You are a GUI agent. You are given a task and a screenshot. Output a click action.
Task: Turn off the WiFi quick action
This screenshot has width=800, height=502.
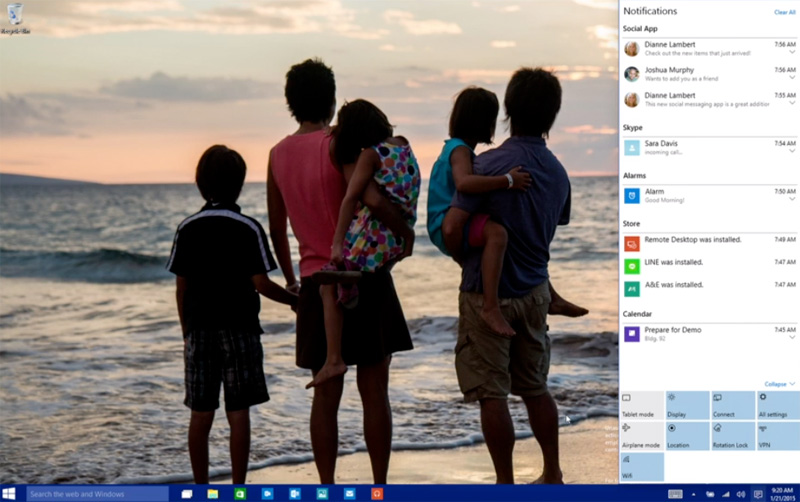641,466
